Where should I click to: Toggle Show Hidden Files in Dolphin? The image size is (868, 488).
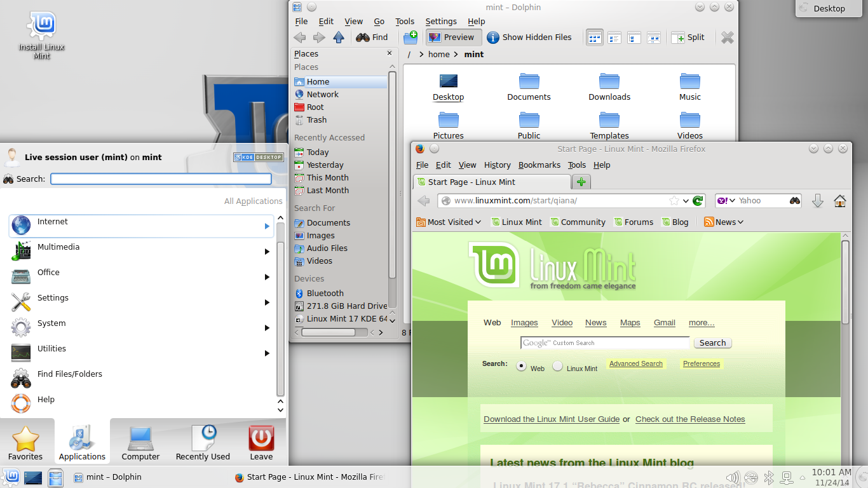tap(529, 37)
